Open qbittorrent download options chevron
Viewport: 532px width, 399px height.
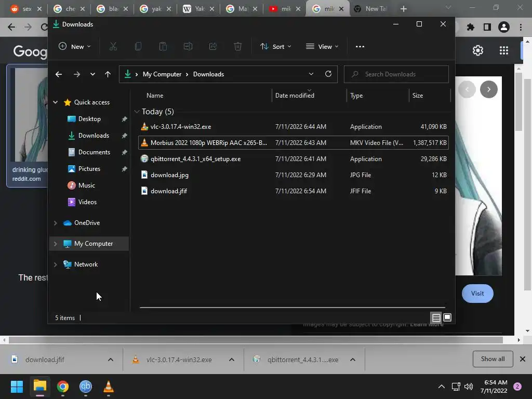pos(353,360)
